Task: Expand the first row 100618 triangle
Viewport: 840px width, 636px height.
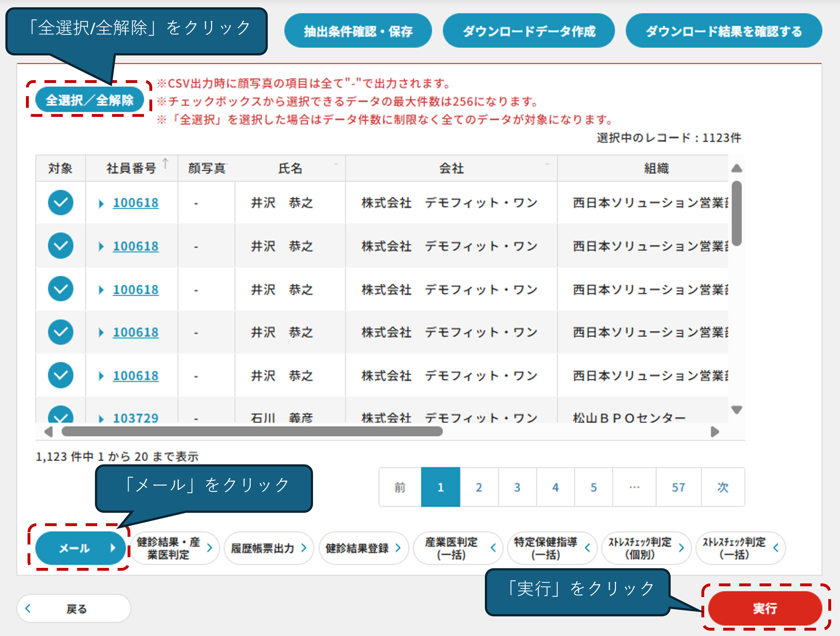Action: coord(101,204)
